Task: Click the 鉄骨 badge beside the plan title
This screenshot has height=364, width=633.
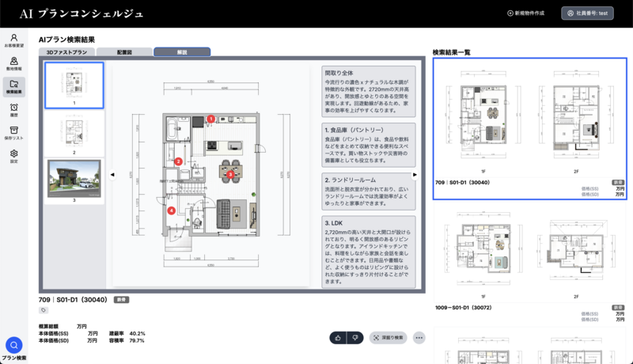Action: coord(122,300)
